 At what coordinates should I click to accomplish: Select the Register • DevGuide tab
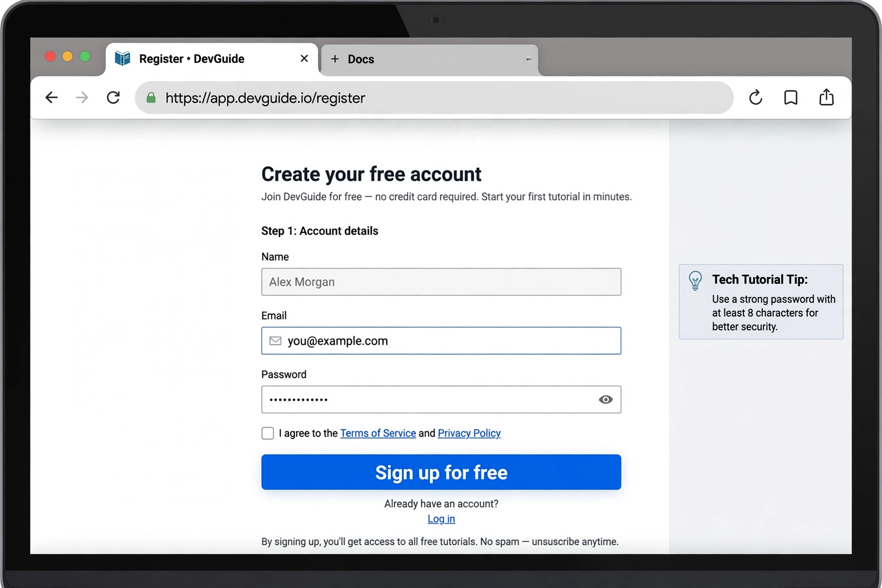click(x=211, y=59)
